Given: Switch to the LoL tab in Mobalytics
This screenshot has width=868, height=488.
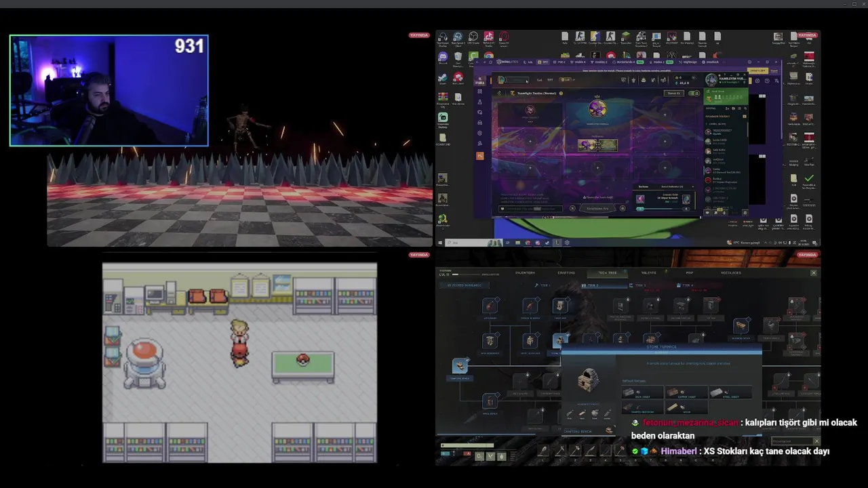Looking at the screenshot, I should [528, 62].
